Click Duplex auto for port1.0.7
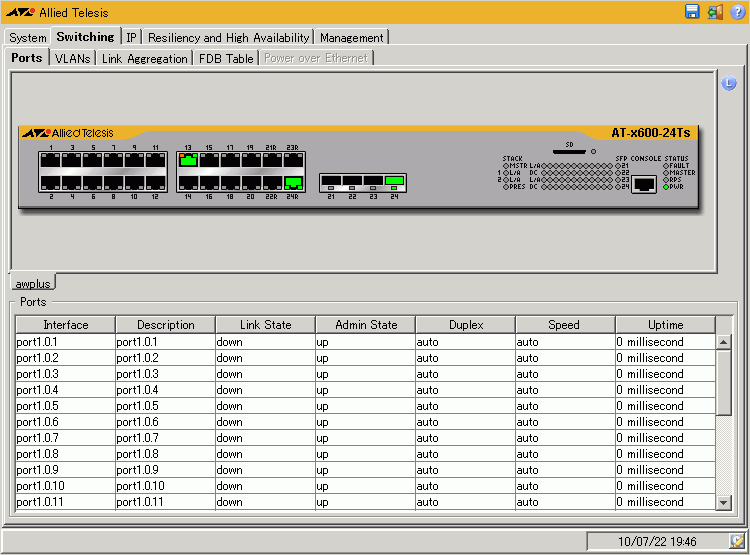The height and width of the screenshot is (555, 750). (x=465, y=438)
